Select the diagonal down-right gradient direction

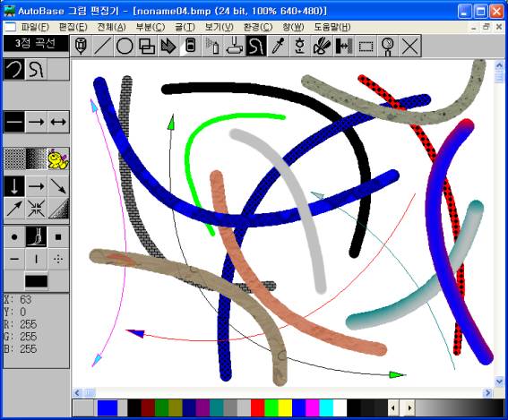pyautogui.click(x=58, y=186)
